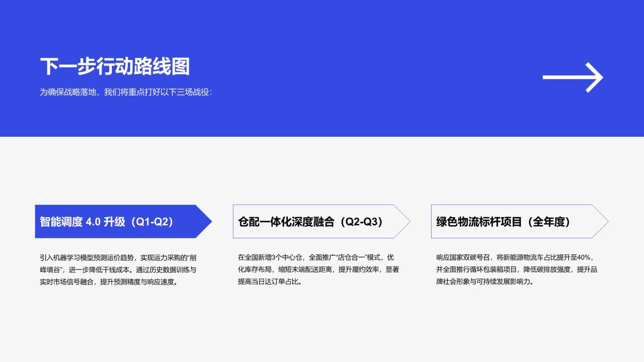Click subtitle 为确保战略落地 text line
Image resolution: width=644 pixels, height=362 pixels.
pyautogui.click(x=126, y=93)
